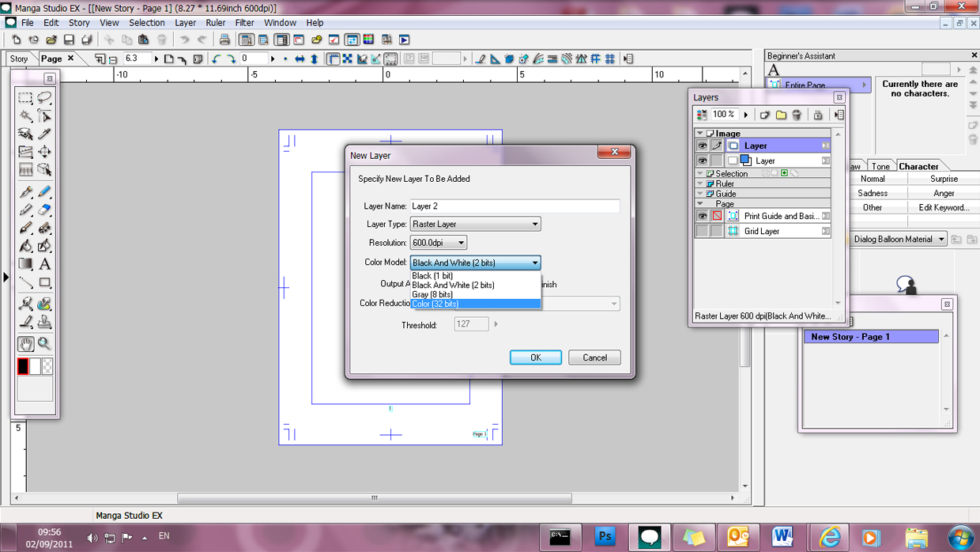980x552 pixels.
Task: Select the Rectangular Marquee tool
Action: coord(25,98)
